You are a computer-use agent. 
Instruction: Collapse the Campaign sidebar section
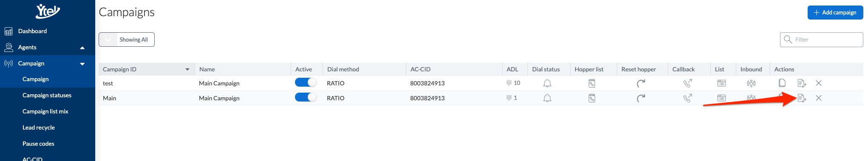pyautogui.click(x=82, y=64)
